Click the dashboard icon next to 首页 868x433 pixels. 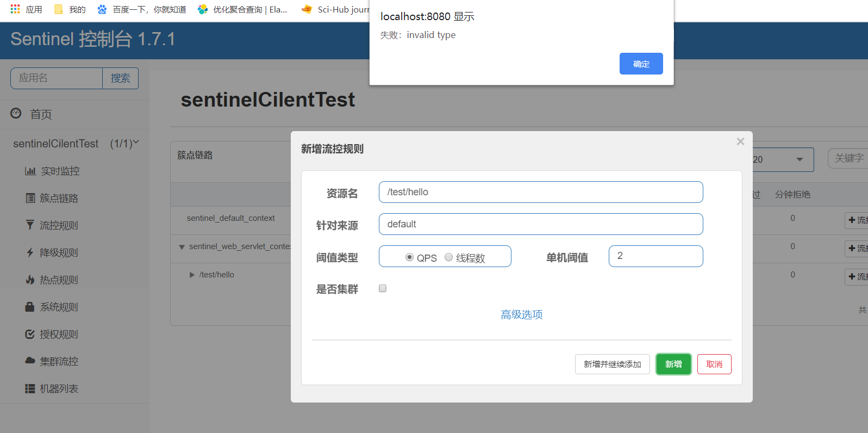click(16, 113)
